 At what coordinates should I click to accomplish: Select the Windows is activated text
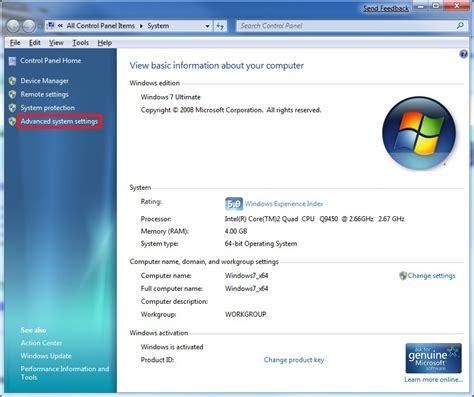pos(172,347)
